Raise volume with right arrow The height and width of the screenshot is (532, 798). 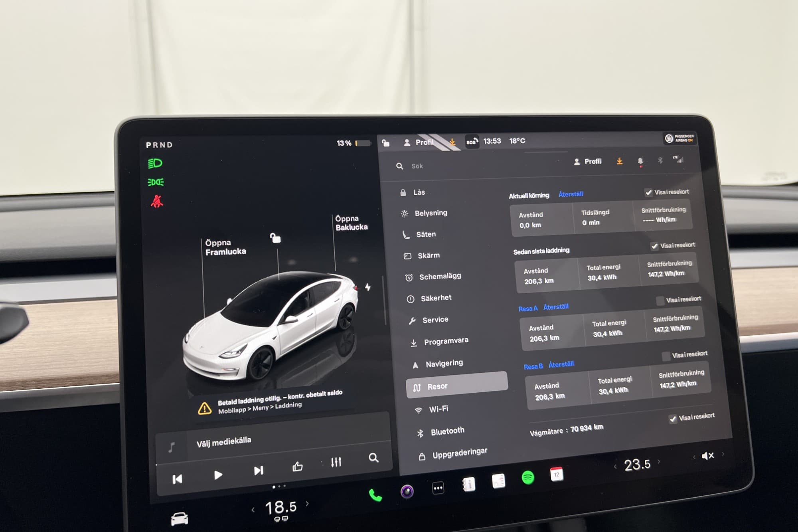723,454
